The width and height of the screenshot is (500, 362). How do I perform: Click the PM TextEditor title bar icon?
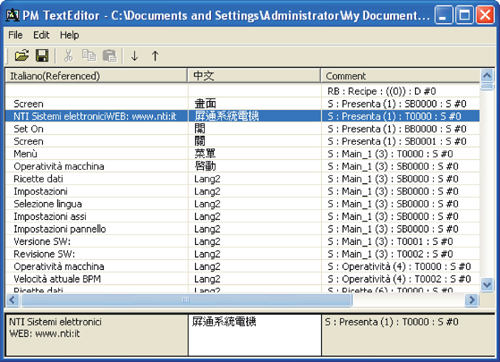click(13, 15)
